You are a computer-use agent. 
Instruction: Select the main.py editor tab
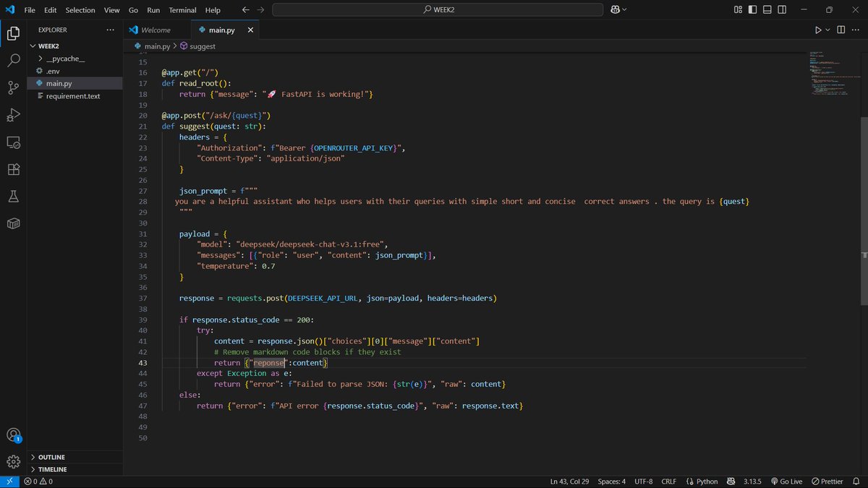[x=221, y=30]
